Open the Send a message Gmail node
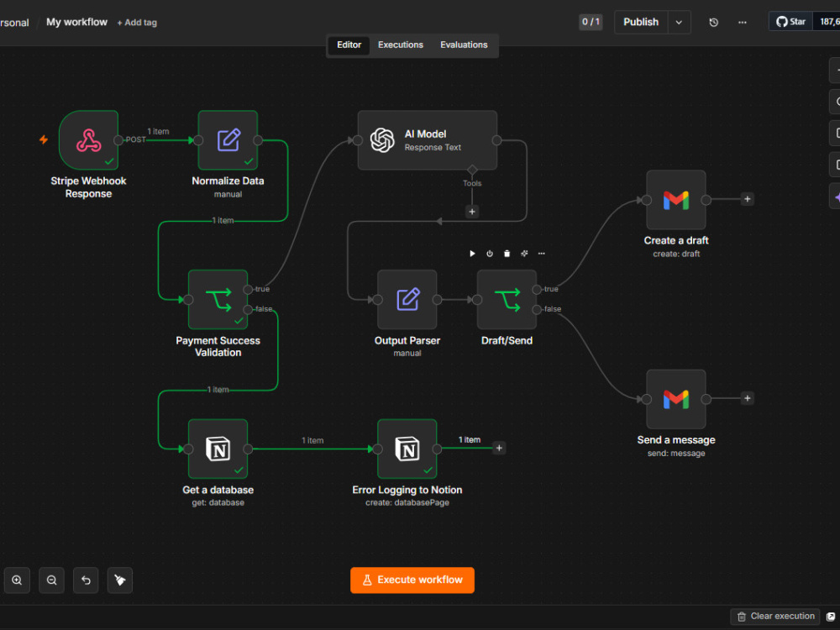This screenshot has height=630, width=840. (676, 399)
